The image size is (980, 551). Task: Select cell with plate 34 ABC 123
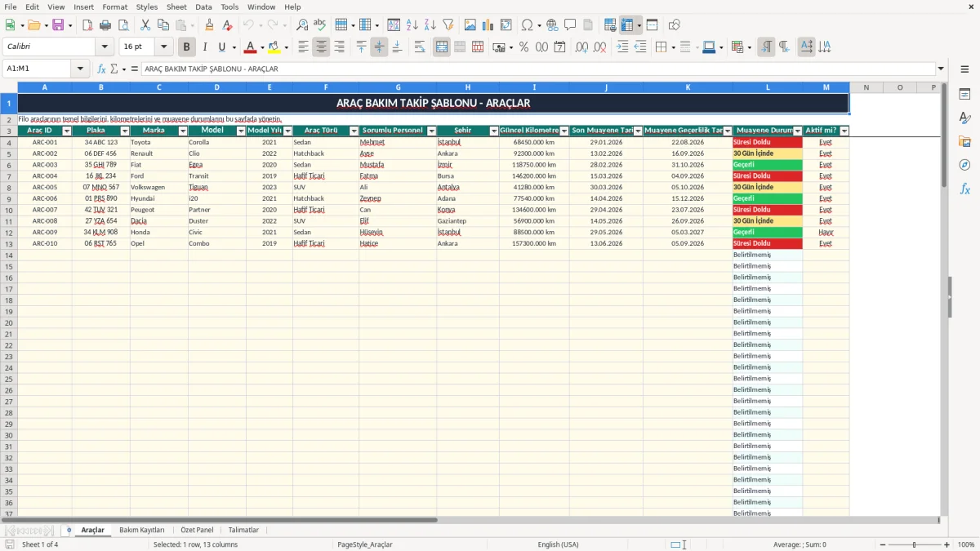(x=100, y=142)
